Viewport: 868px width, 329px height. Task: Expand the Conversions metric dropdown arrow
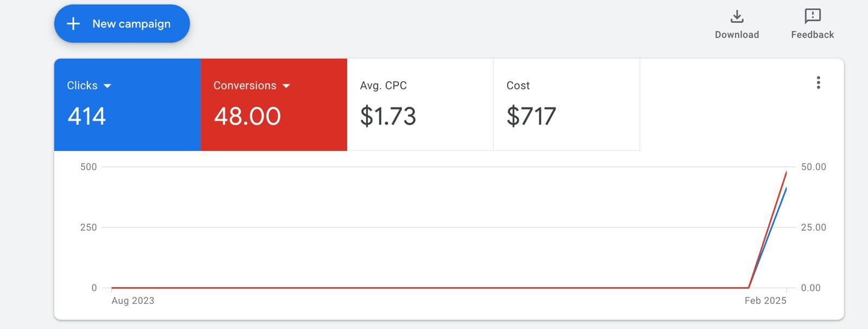pyautogui.click(x=286, y=86)
